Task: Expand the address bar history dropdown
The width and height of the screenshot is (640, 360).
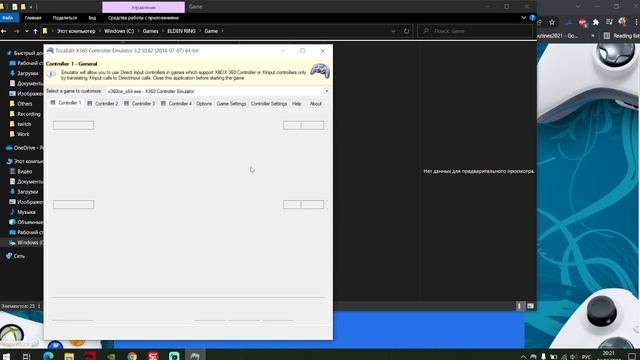Action: [x=393, y=31]
